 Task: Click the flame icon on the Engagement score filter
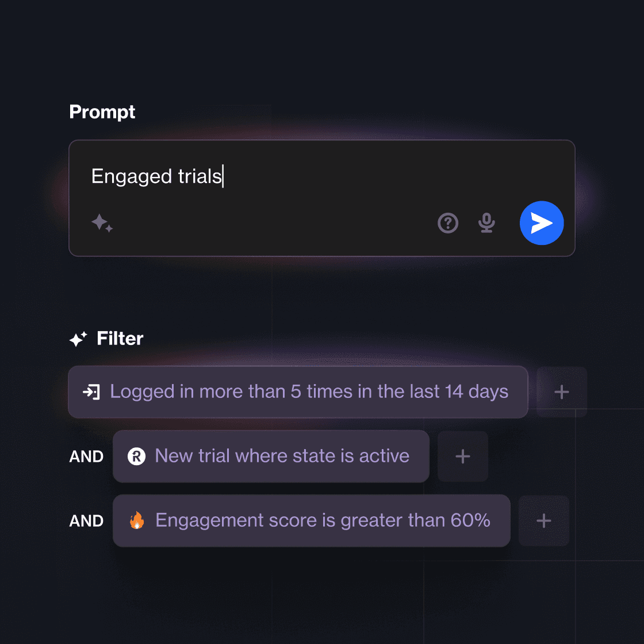pos(137,520)
